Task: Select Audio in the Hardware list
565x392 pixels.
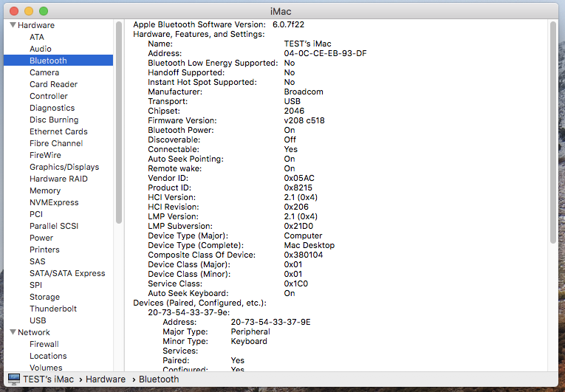Action: pyautogui.click(x=41, y=49)
